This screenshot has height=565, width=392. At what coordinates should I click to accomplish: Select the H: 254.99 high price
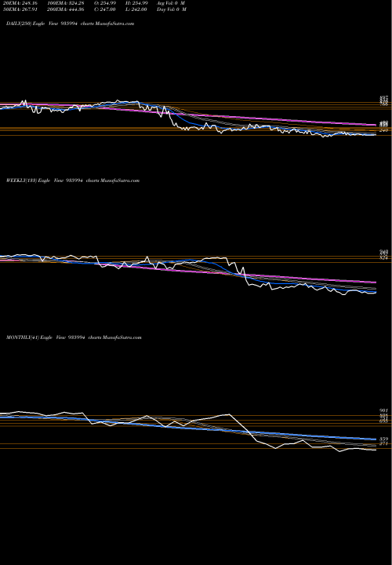(x=136, y=2)
